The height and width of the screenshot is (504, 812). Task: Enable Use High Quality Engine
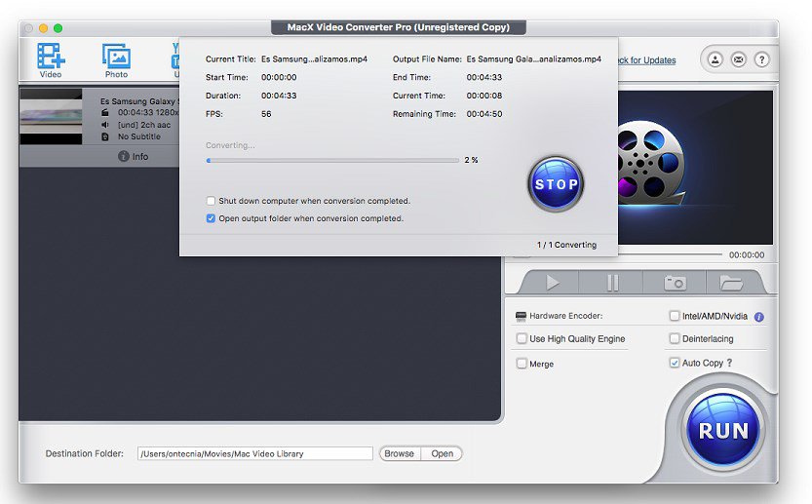[522, 338]
